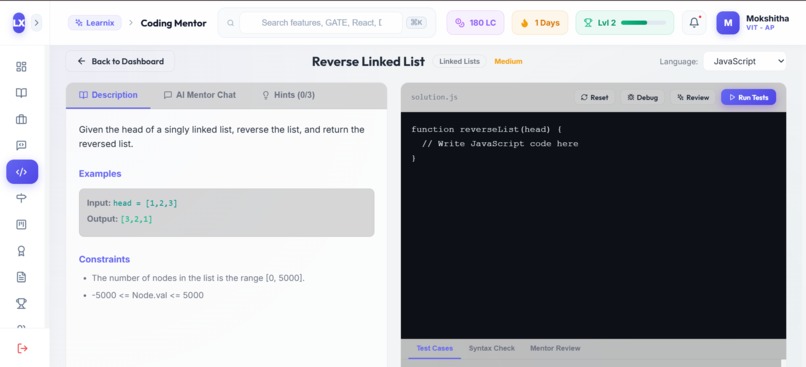Open the kanban board icon in sidebar
The image size is (806, 367).
point(21,224)
